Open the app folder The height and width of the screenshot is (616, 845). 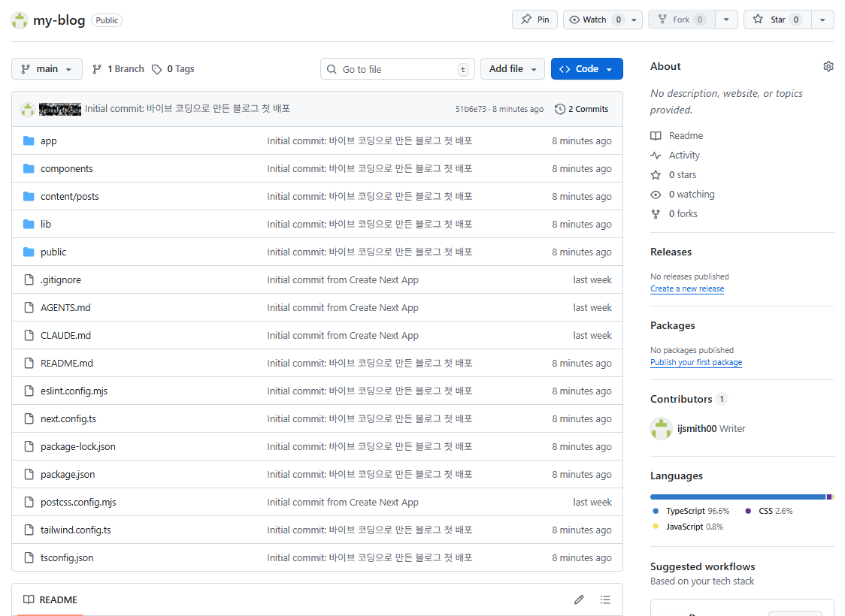point(48,141)
